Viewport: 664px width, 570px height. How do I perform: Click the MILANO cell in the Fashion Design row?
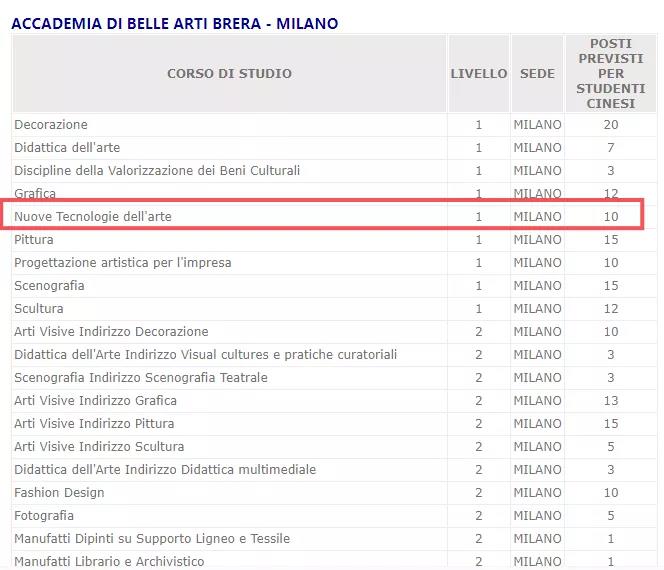coord(537,493)
